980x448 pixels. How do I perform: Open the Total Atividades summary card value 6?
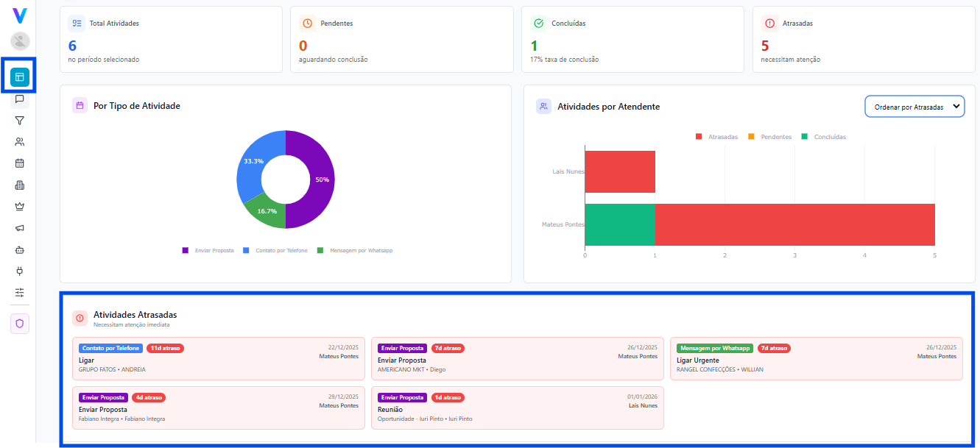72,46
